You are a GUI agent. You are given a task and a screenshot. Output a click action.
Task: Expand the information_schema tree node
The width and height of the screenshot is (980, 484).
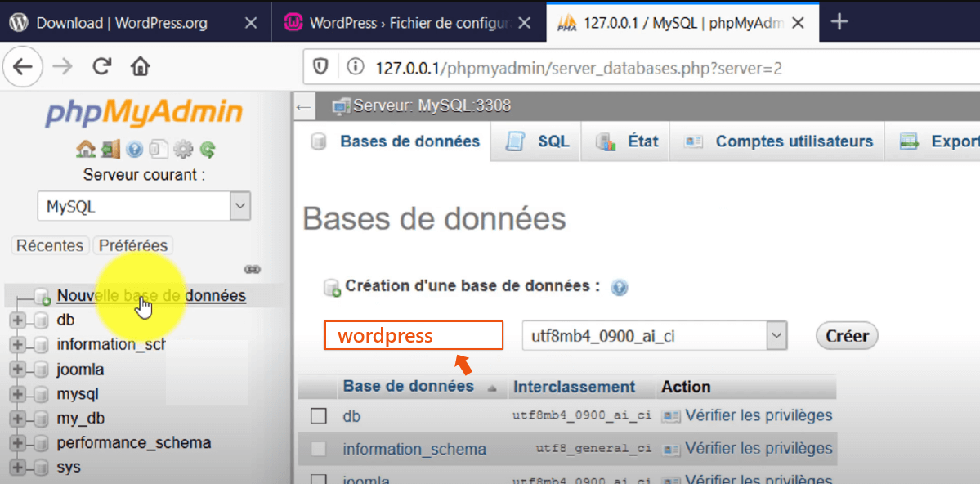(x=17, y=344)
